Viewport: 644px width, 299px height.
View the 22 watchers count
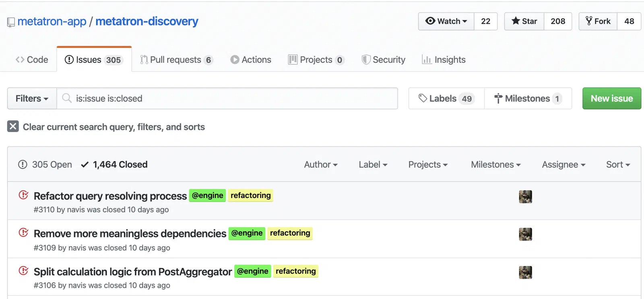tap(486, 21)
